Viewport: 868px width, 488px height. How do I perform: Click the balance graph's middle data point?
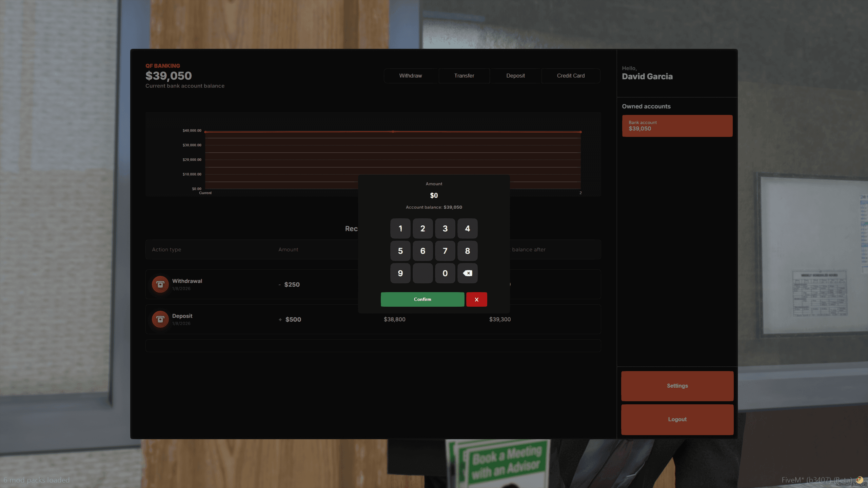[393, 131]
